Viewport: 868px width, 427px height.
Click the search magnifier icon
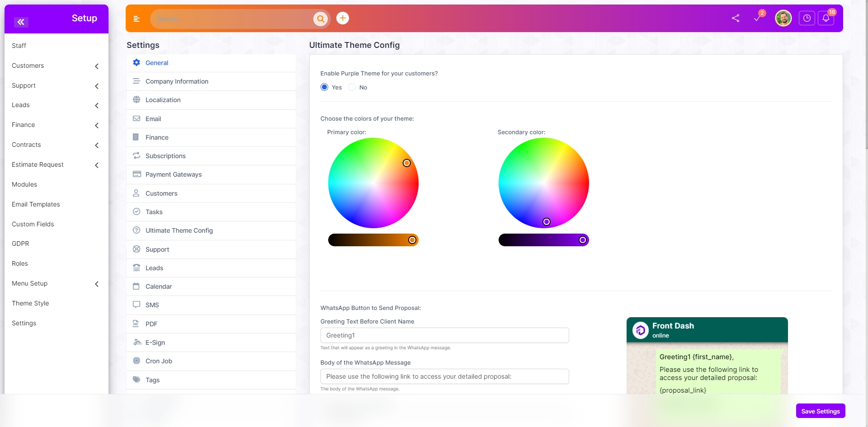click(321, 19)
